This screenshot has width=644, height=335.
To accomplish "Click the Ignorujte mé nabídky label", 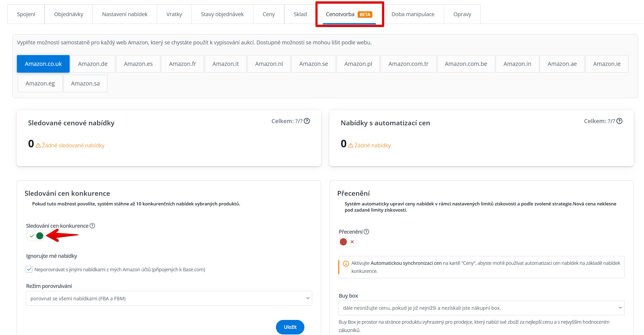I will click(x=52, y=256).
